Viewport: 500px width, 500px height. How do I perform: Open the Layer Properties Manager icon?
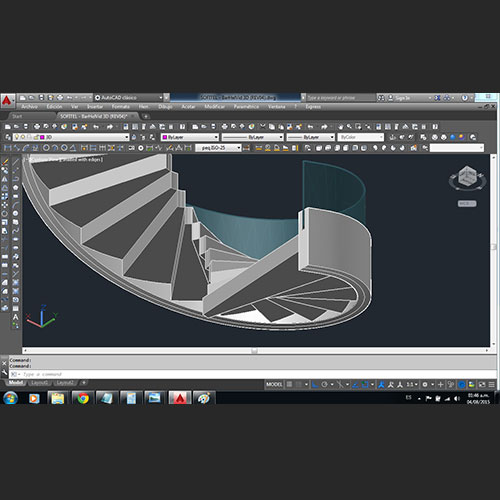click(8, 137)
